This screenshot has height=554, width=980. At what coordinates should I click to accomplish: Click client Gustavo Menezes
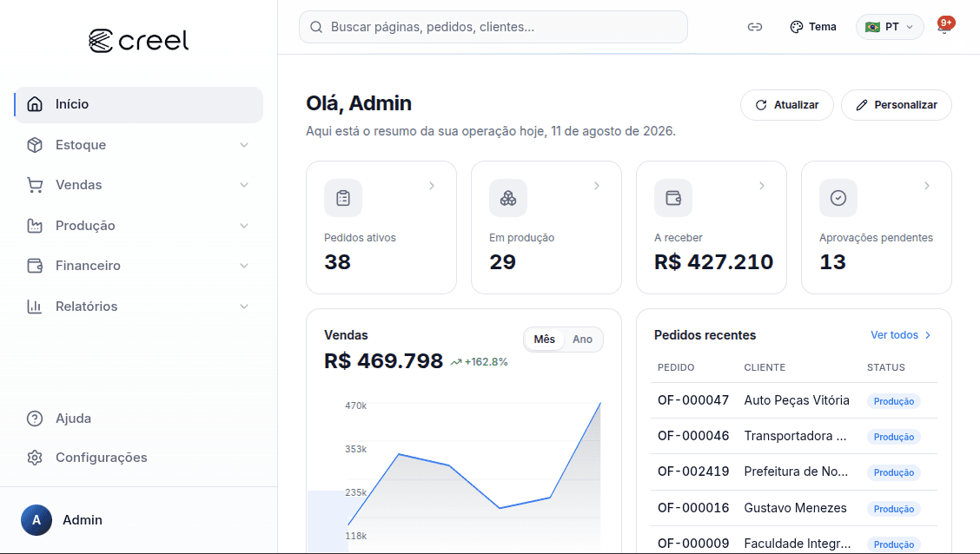795,508
